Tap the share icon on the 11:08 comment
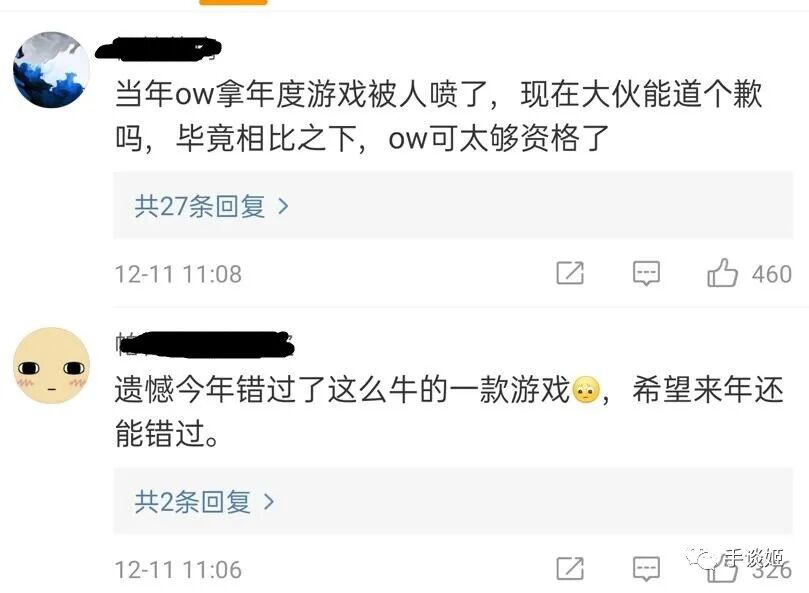 570,273
